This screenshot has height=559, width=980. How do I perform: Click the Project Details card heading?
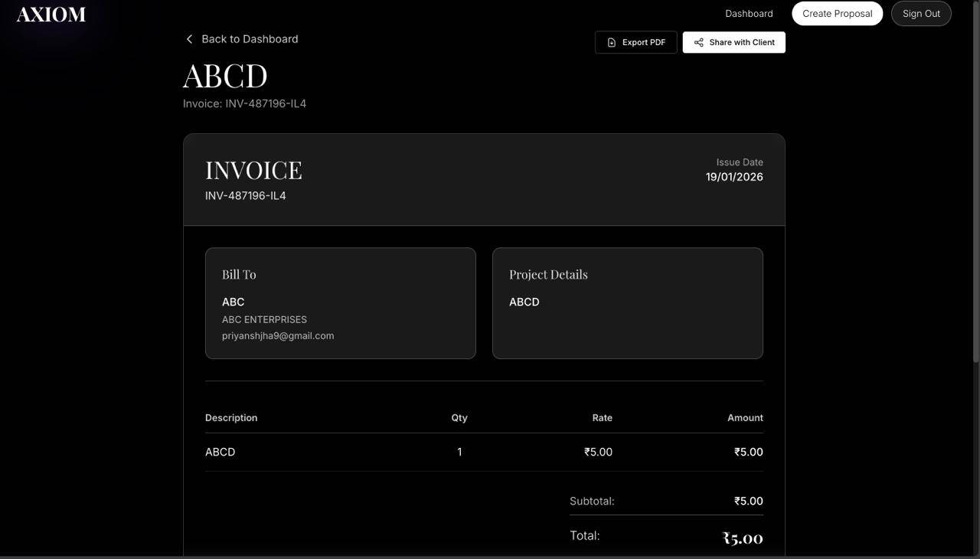coord(548,274)
